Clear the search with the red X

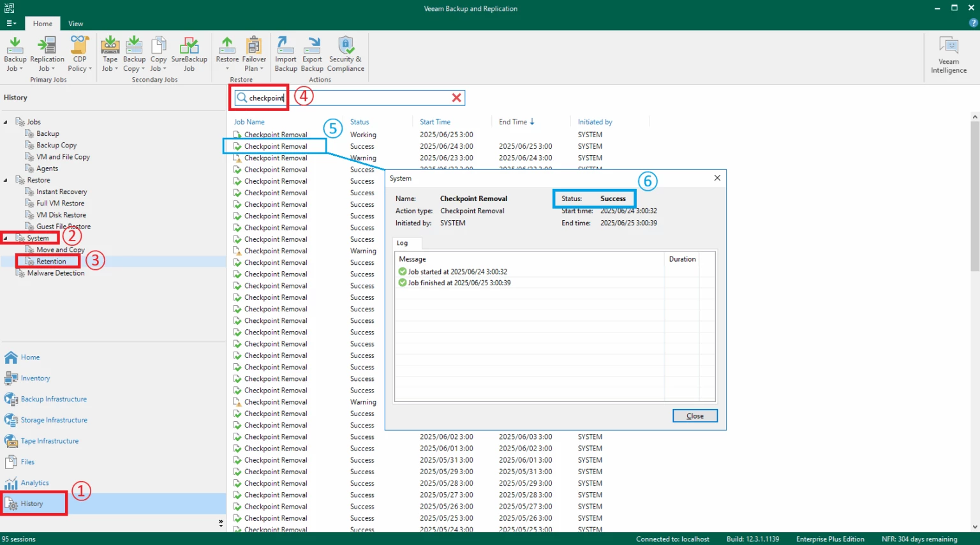pyautogui.click(x=456, y=98)
